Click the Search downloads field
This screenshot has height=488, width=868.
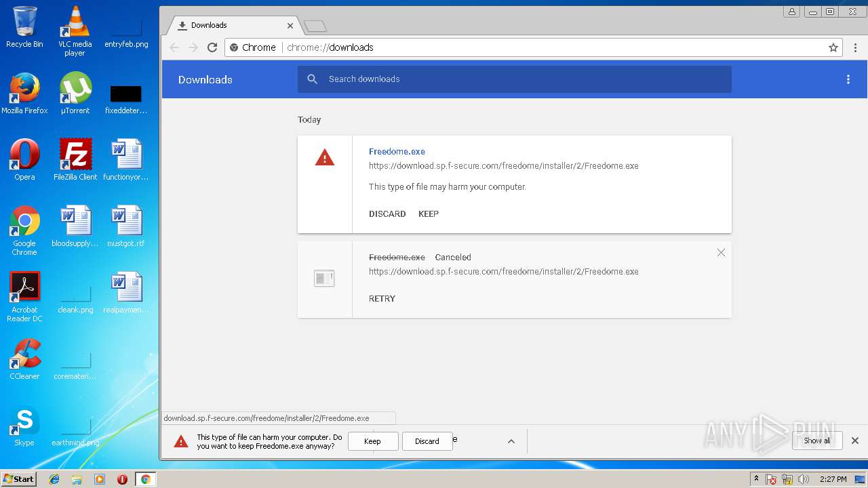(x=515, y=79)
